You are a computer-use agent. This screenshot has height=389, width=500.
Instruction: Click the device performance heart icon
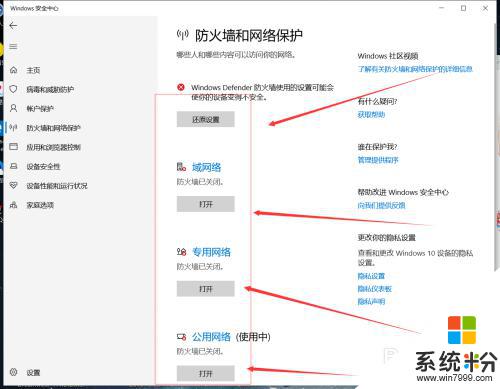pyautogui.click(x=13, y=185)
